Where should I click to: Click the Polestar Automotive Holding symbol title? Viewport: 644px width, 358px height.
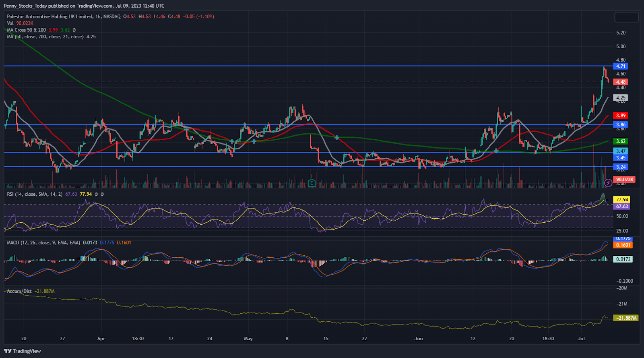coord(50,17)
